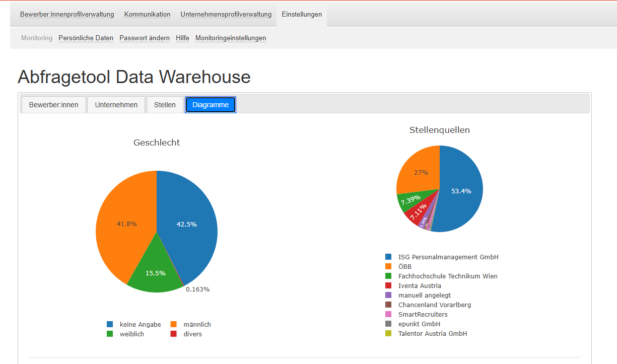Screen dimensions: 617x364
Task: Click the Iventa Austria legend label
Action: (420, 285)
